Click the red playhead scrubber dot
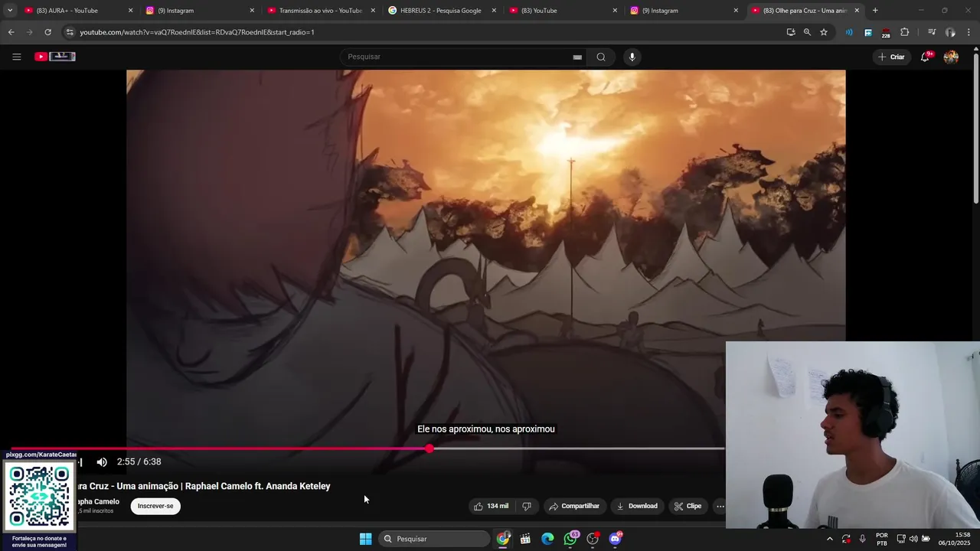 430,448
